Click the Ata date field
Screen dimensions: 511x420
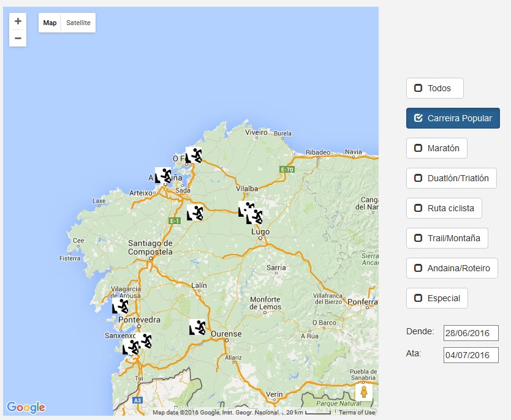(471, 355)
